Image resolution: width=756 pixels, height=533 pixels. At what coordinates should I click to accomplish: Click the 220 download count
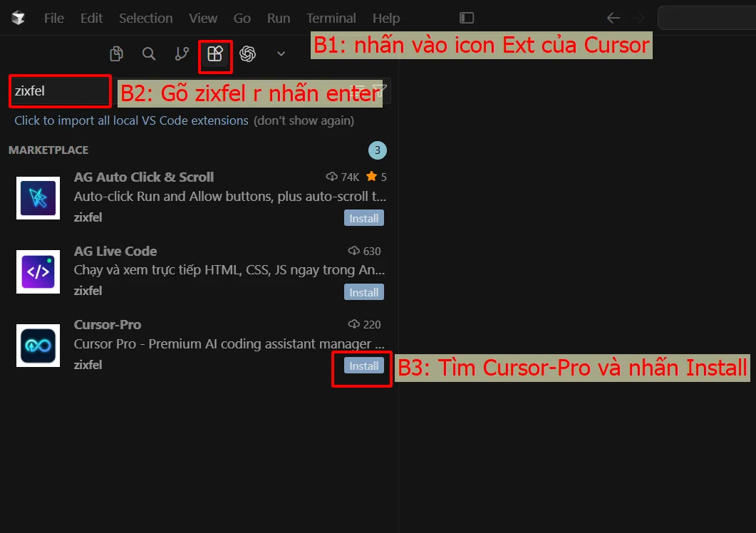[x=365, y=325]
